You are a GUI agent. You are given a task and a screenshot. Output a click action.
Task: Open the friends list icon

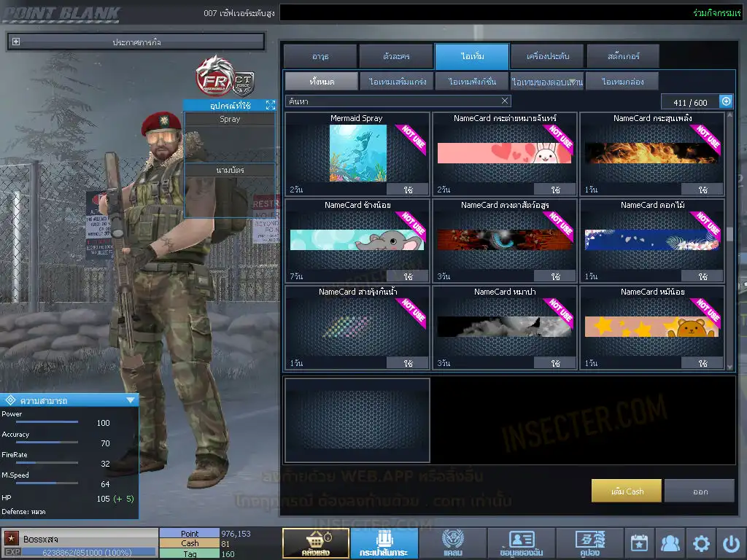[x=670, y=543]
